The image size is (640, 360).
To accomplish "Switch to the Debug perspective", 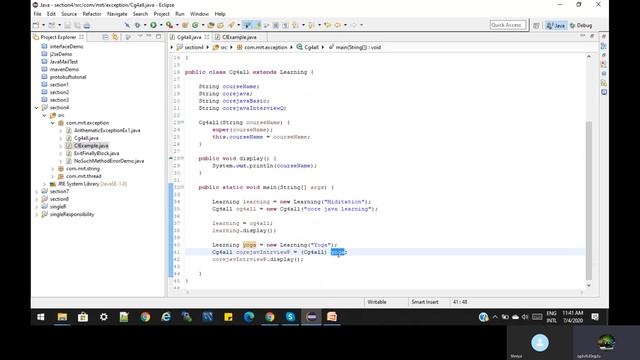I will (x=581, y=25).
